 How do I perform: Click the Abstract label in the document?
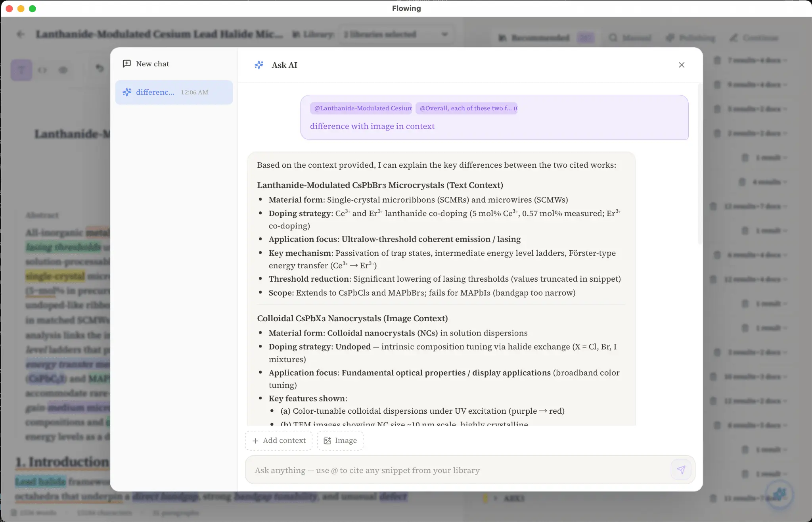[x=42, y=215]
